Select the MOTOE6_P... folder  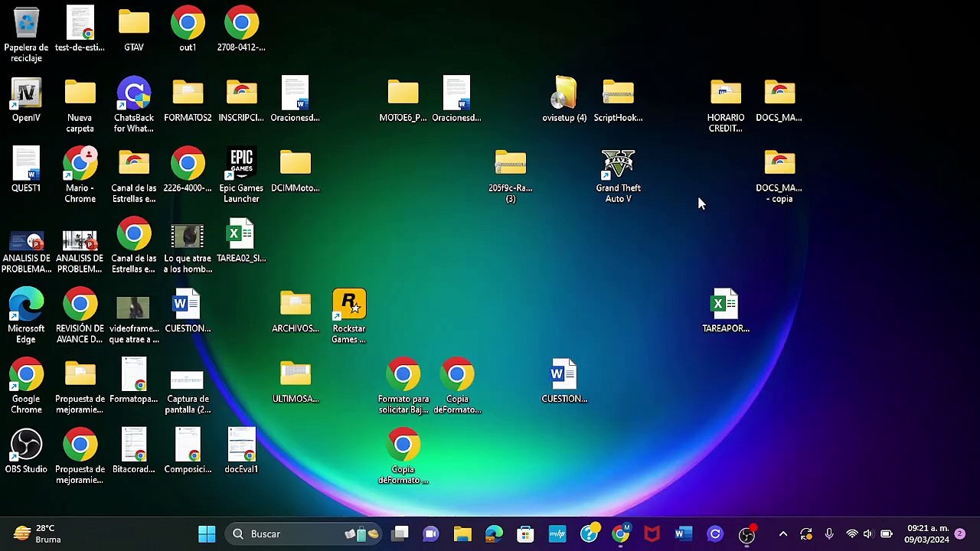point(403,100)
